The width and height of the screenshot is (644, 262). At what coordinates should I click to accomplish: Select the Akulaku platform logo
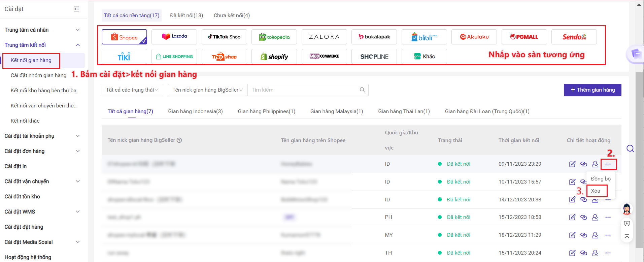(474, 37)
